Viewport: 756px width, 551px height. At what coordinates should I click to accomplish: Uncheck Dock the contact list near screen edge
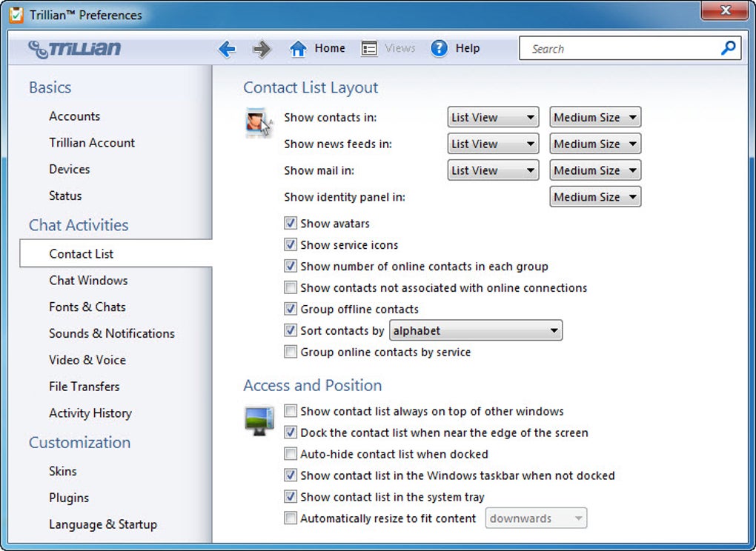pyautogui.click(x=291, y=433)
